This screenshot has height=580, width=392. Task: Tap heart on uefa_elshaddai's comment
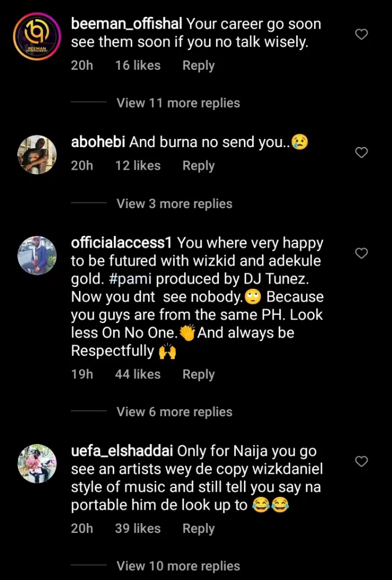click(x=361, y=461)
